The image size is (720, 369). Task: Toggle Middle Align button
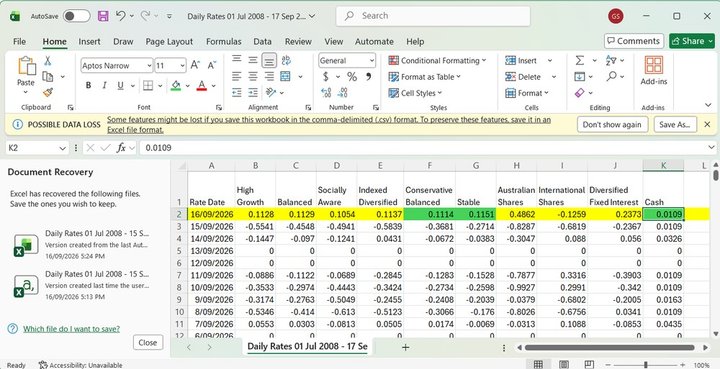pyautogui.click(x=253, y=60)
